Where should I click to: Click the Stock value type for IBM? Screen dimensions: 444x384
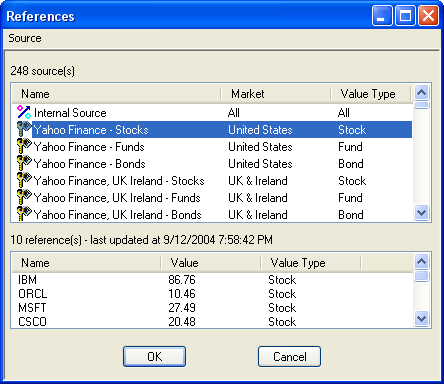click(x=282, y=280)
